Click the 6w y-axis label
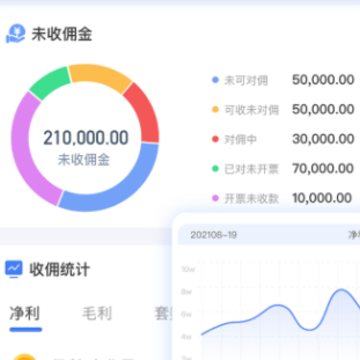360x360 pixels. tap(187, 314)
